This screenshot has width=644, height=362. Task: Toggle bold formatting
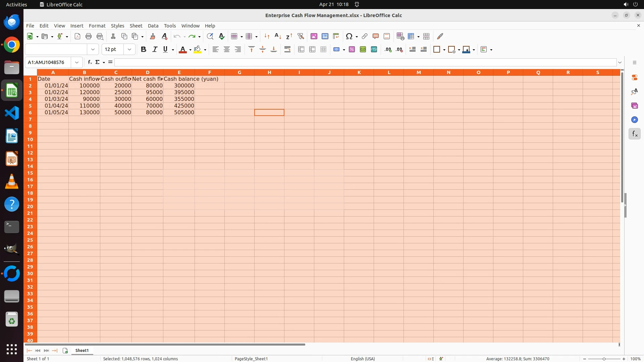click(x=144, y=50)
